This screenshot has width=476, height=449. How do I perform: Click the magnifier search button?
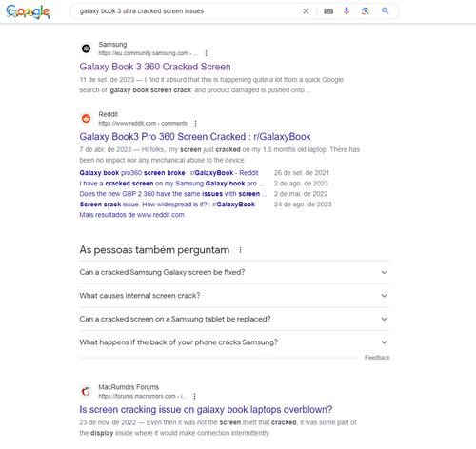pyautogui.click(x=386, y=11)
